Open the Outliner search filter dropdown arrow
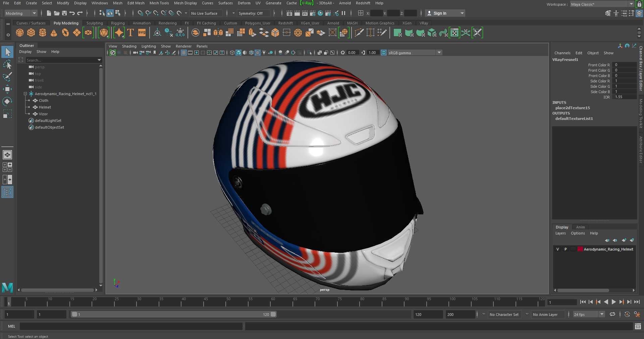Screen dimensions: 644x339 tap(99, 60)
